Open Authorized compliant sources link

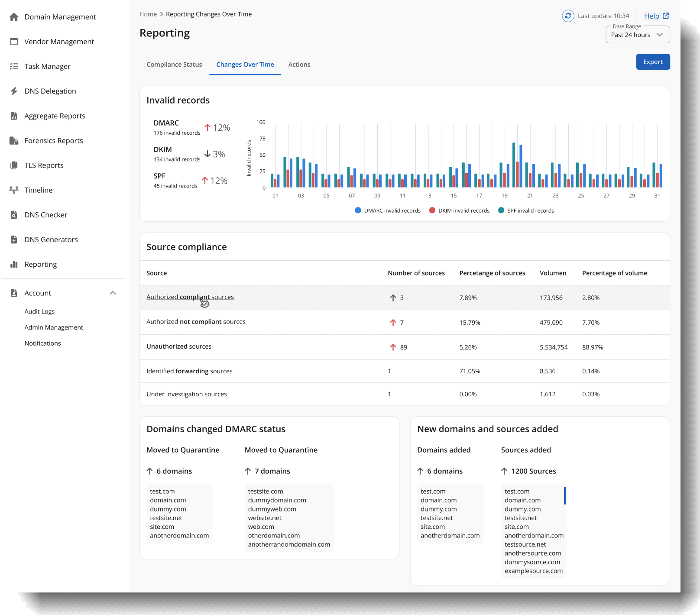pos(190,297)
